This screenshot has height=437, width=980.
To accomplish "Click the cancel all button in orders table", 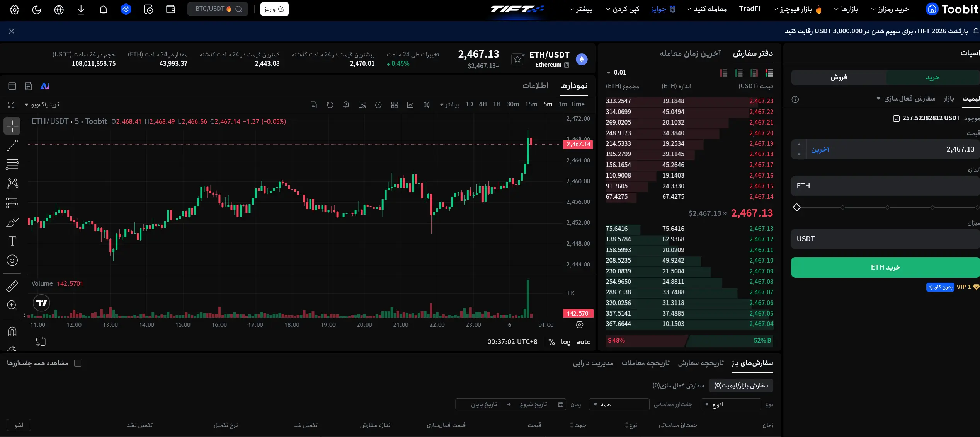I will 19,425.
